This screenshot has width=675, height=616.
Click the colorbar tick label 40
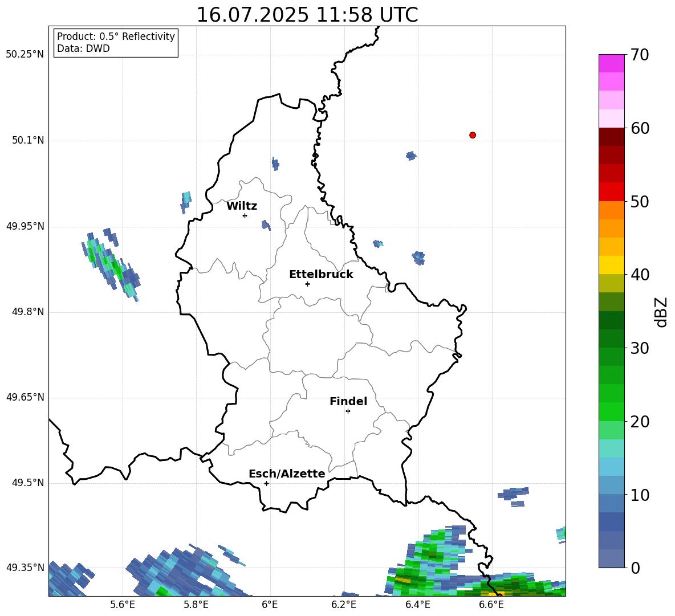[x=640, y=275]
